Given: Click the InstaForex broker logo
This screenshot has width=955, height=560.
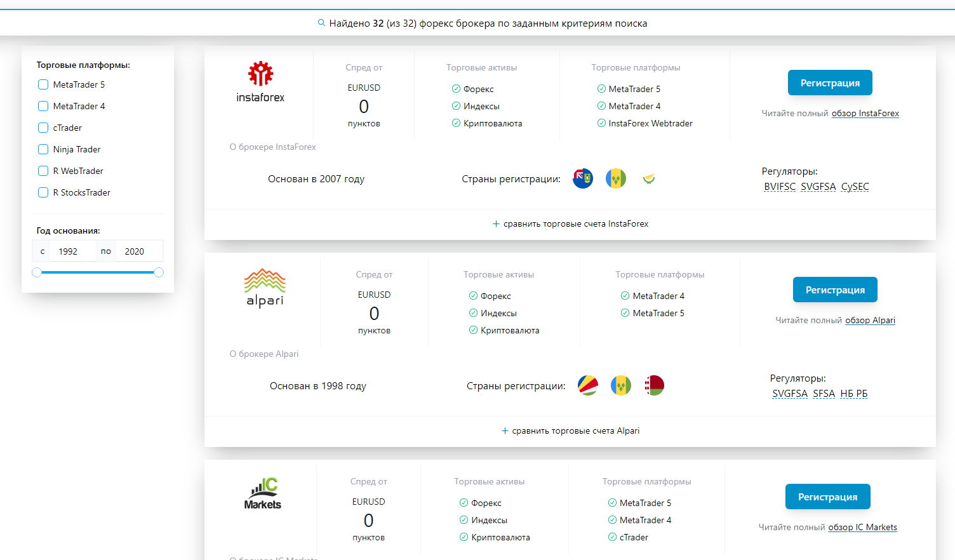Looking at the screenshot, I should pos(260,82).
